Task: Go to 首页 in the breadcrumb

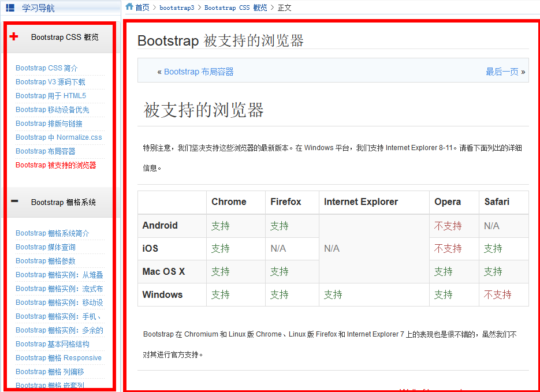Action: pos(142,8)
